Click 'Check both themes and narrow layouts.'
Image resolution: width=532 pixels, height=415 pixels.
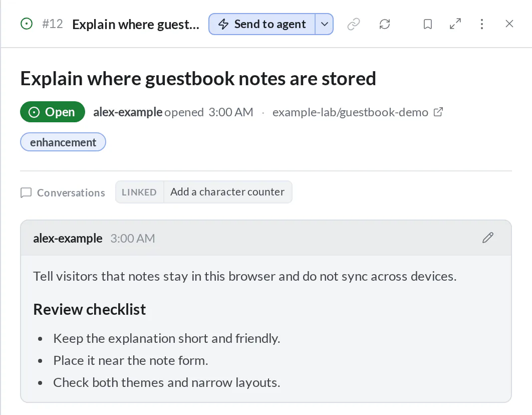[167, 383]
